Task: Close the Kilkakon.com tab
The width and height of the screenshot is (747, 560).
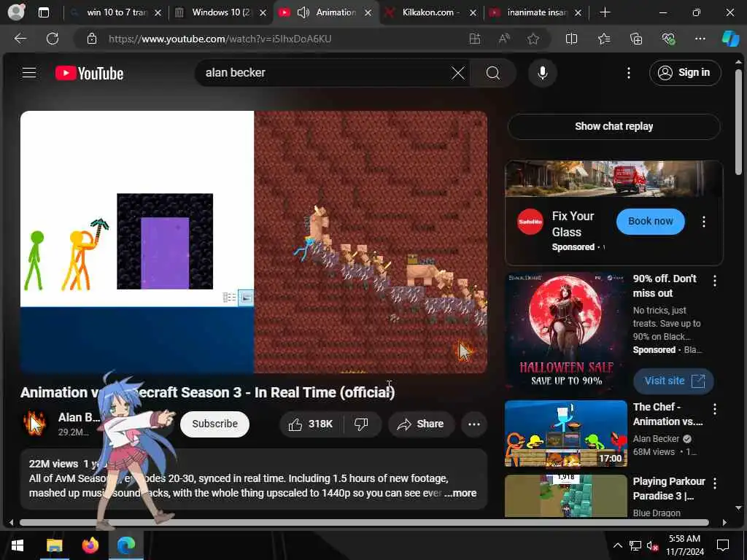Action: click(x=473, y=13)
